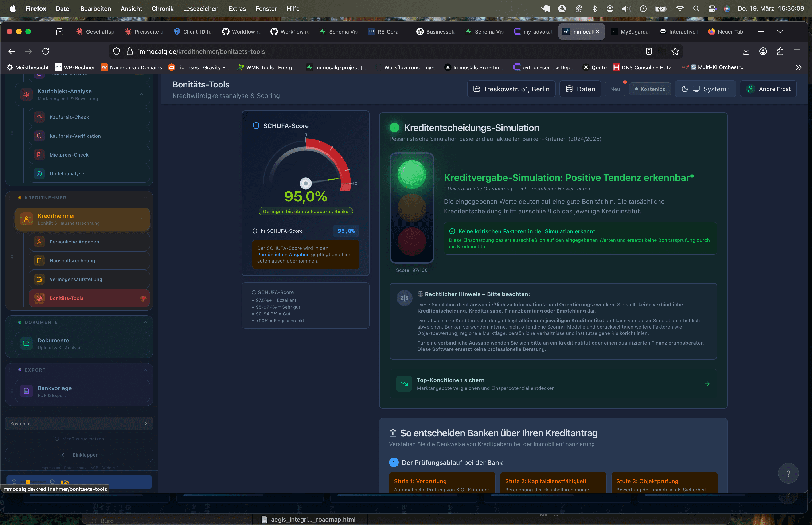This screenshot has width=812, height=525.
Task: Collapse the KREDITNEHMER section header chevron
Action: (145, 198)
